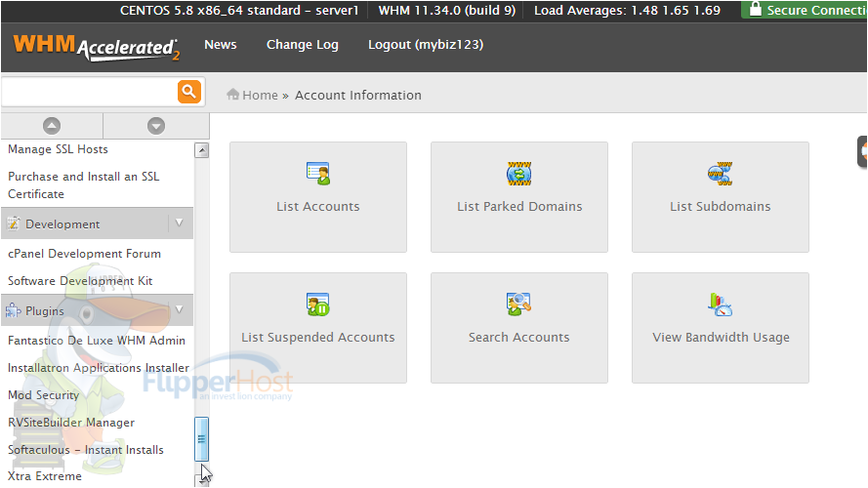Click the List Parked Domains label
Viewport: 868px width, 488px height.
click(519, 206)
